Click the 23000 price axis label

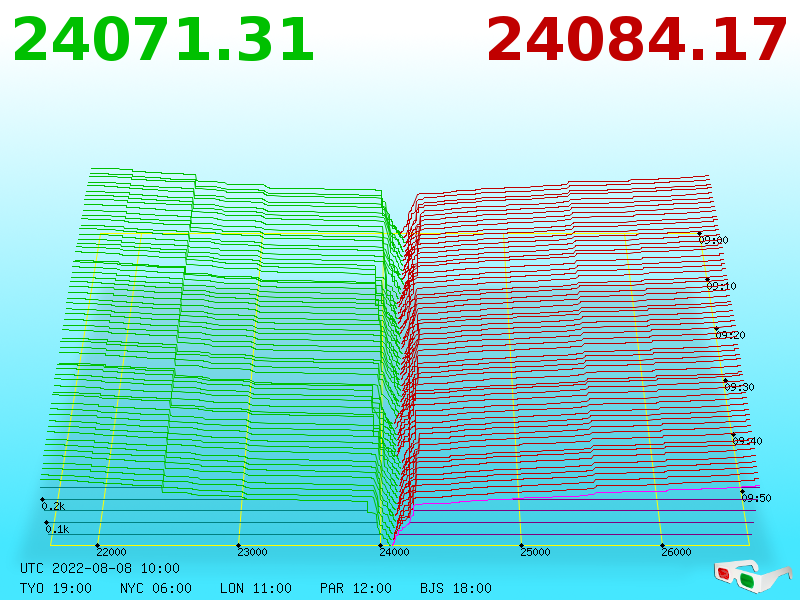pos(253,552)
